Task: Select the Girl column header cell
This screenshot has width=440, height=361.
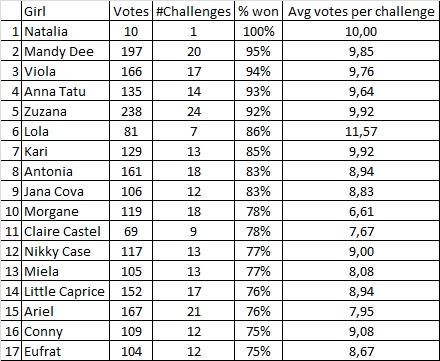Action: (66, 11)
